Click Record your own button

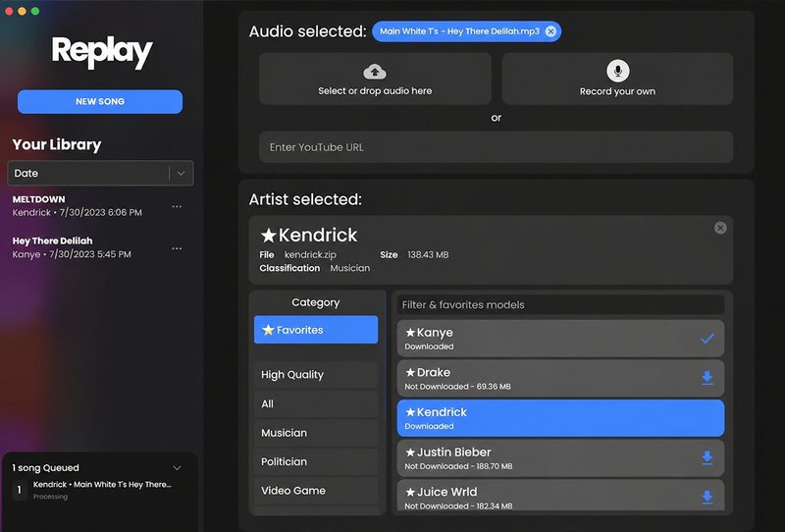617,79
